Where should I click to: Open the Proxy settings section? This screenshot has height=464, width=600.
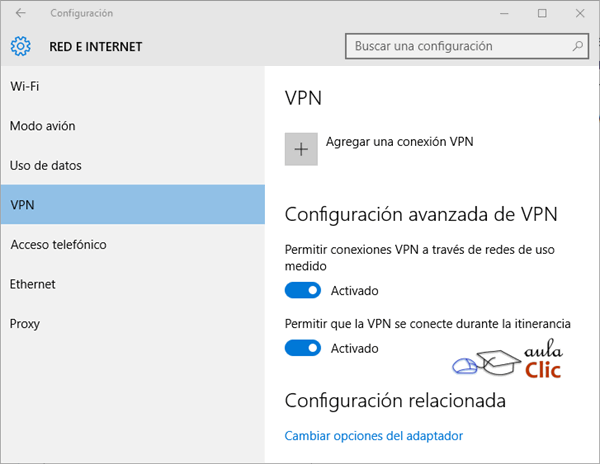pos(25,324)
